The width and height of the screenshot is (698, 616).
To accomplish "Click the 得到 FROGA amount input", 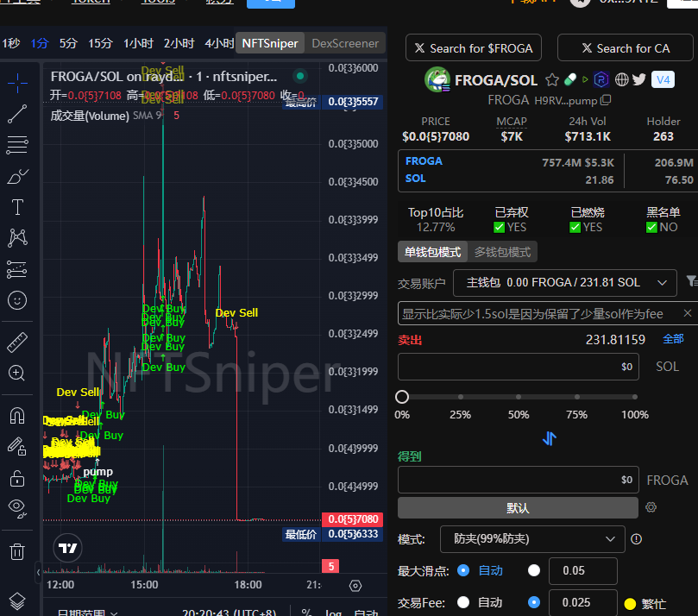I will tap(519, 480).
